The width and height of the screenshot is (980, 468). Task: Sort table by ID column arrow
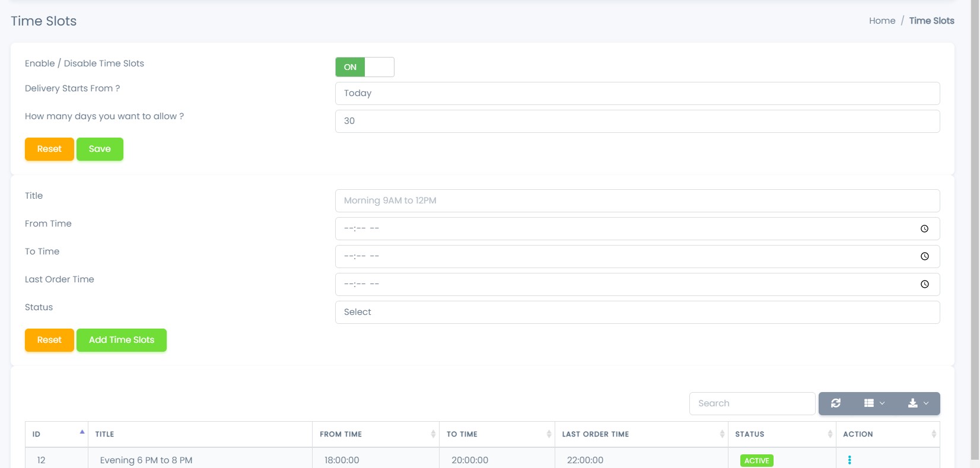click(82, 432)
